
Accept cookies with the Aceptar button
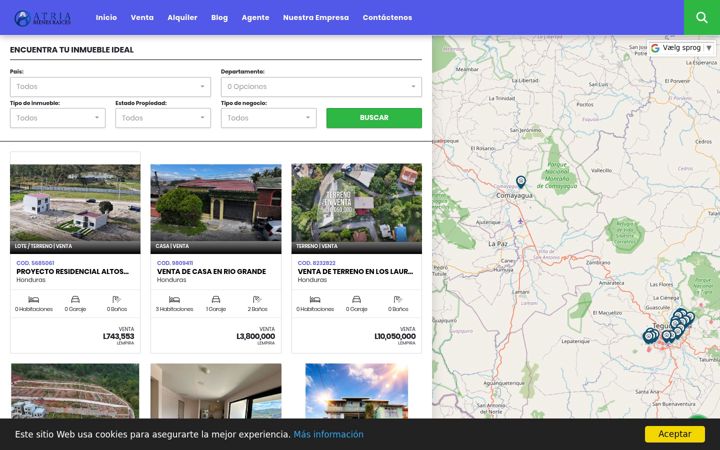[675, 434]
